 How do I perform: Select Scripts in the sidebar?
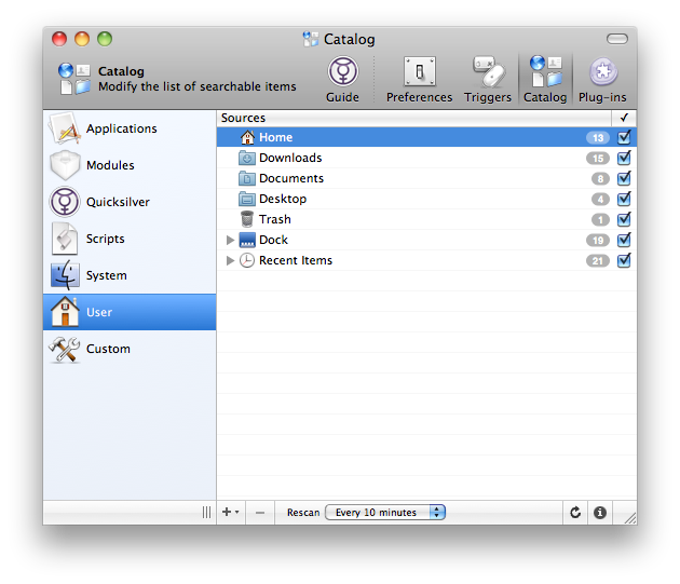(129, 238)
